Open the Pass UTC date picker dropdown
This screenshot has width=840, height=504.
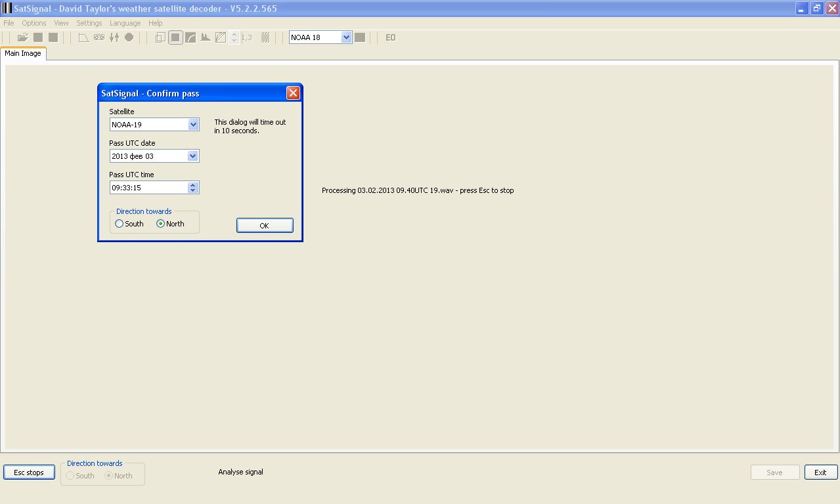pos(193,156)
